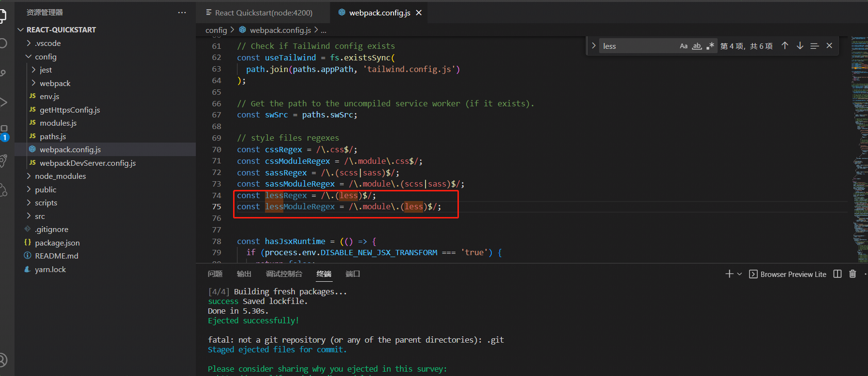Viewport: 868px width, 376px height.
Task: Toggle Find in Selection icon
Action: point(815,46)
